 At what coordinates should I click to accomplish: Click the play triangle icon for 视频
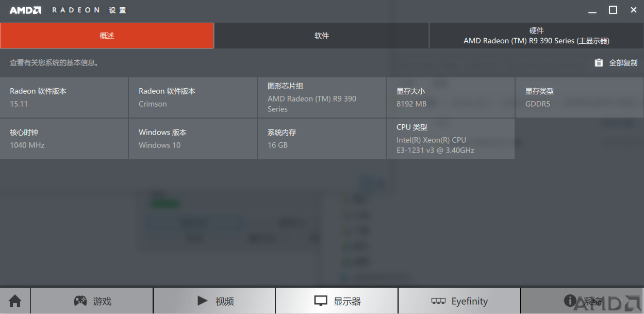coord(203,301)
